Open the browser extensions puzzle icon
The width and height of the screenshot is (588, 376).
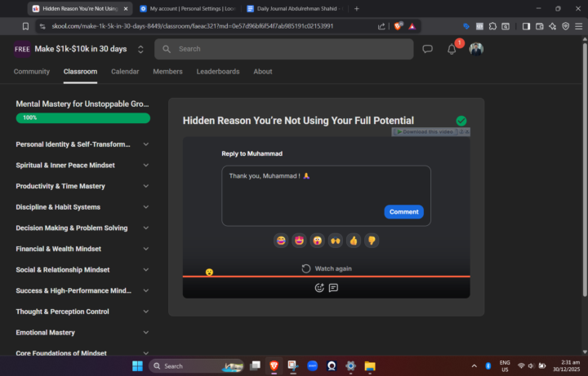492,26
